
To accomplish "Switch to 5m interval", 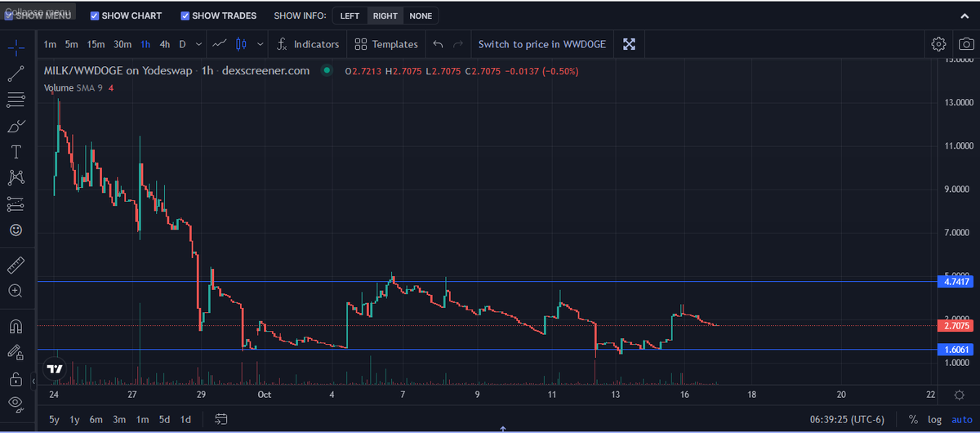I will click(x=72, y=44).
